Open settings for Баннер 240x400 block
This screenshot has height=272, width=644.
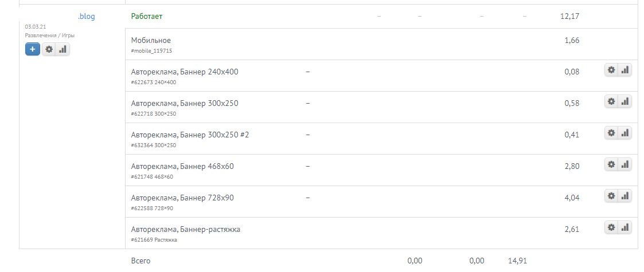(x=611, y=70)
